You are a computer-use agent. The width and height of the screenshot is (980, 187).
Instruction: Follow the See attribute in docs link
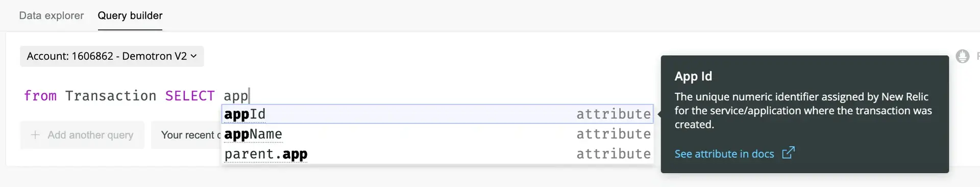(724, 154)
